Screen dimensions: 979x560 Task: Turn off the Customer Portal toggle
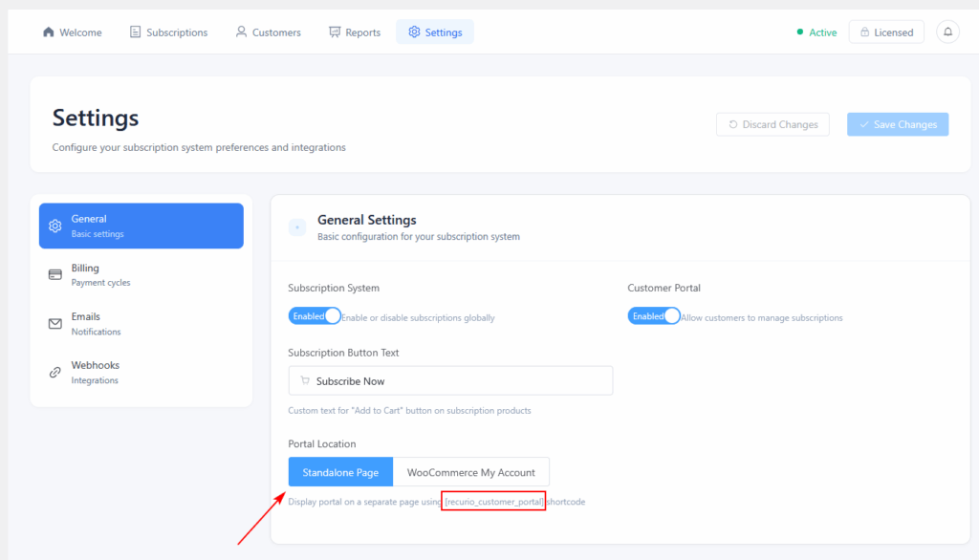click(x=654, y=316)
